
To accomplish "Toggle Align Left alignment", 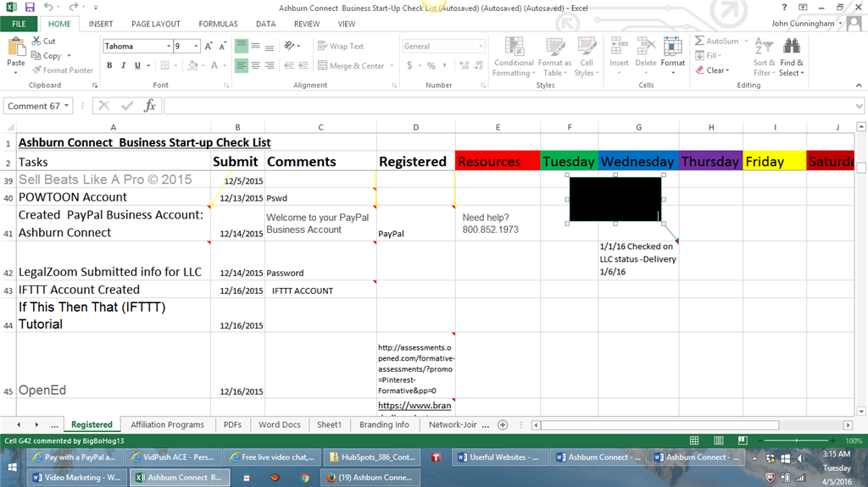I will (242, 65).
